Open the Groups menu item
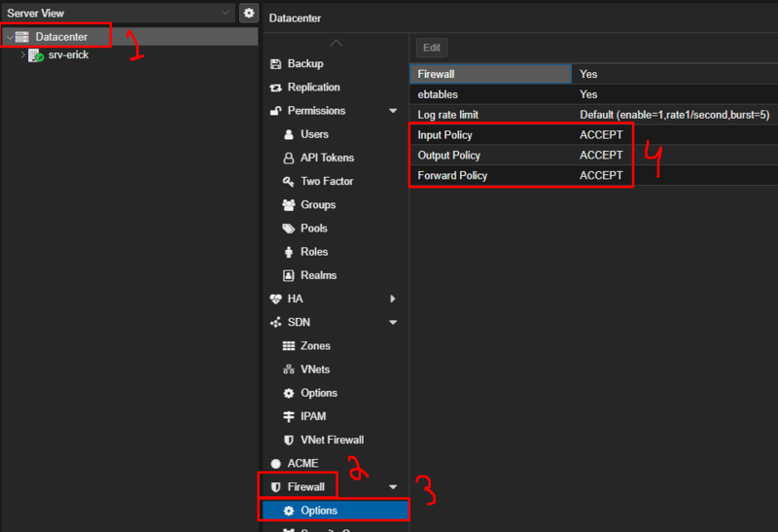The width and height of the screenshot is (778, 532). 336,205
